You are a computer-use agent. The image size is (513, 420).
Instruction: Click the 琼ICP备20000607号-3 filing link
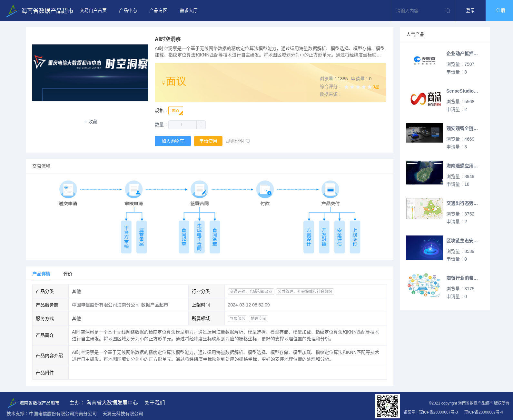coord(439,412)
